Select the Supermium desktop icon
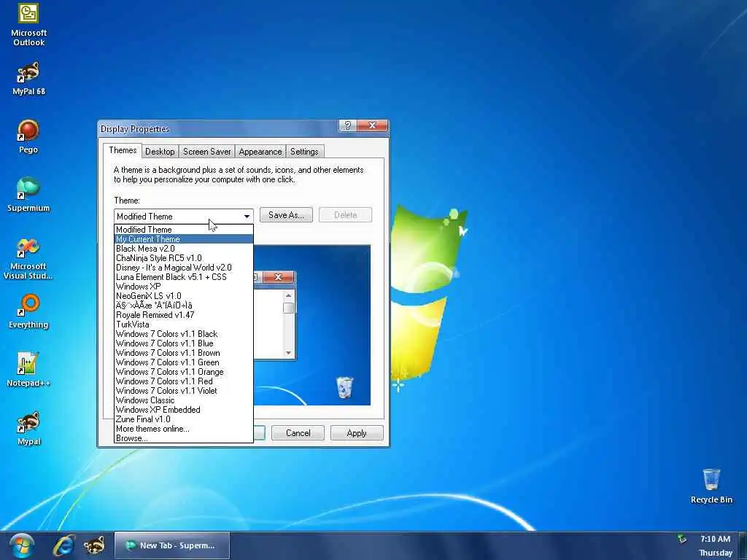The image size is (747, 560). [28, 195]
